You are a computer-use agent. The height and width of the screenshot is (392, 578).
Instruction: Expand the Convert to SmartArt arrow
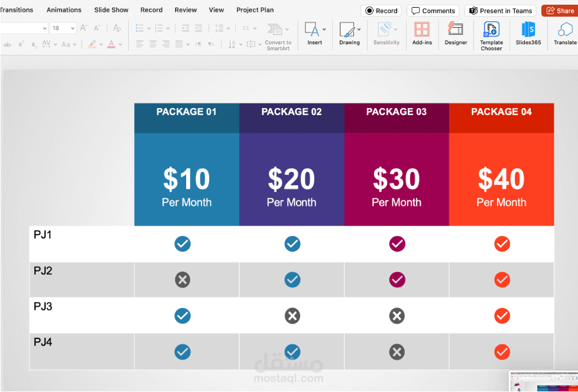[x=287, y=29]
